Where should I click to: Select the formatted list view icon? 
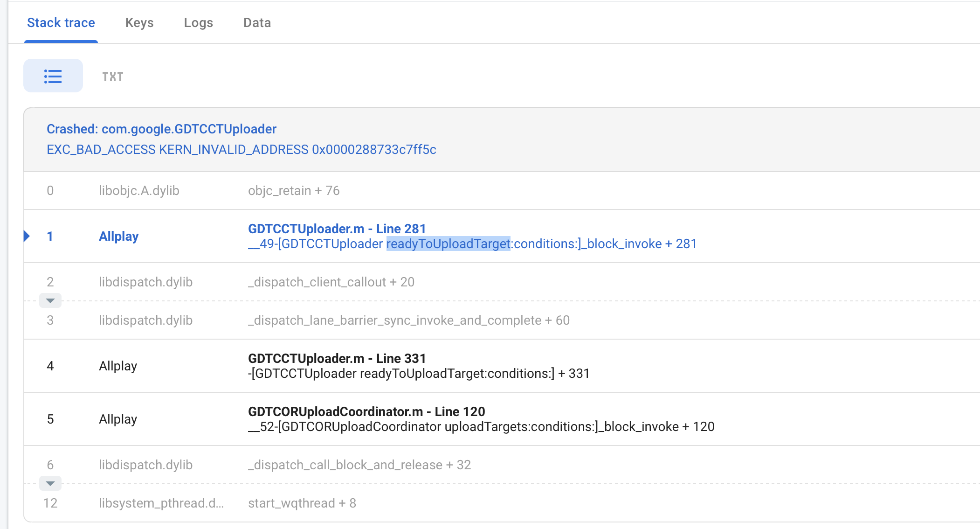[53, 75]
